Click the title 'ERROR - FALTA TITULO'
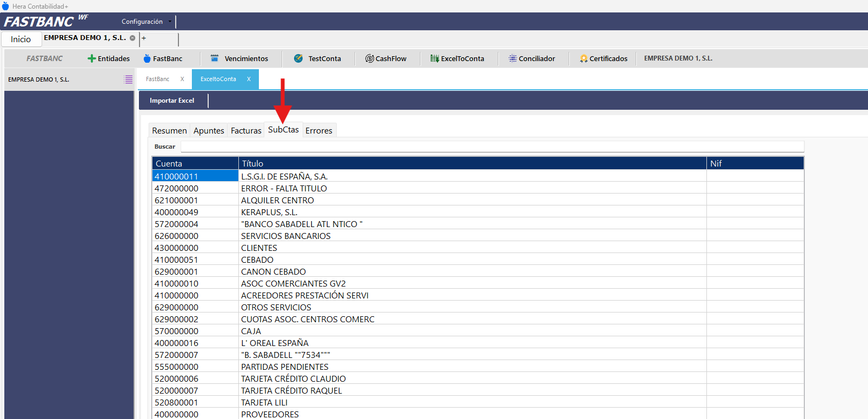Screen dimensions: 868x419 pyautogui.click(x=284, y=188)
